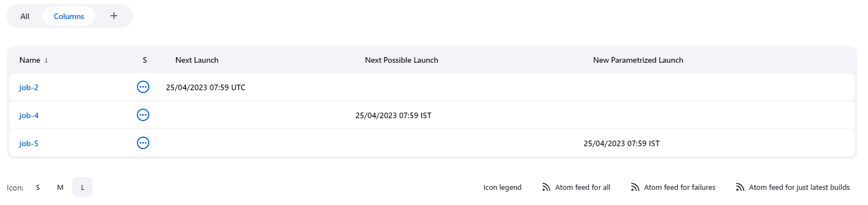Click the status icon for job-4
This screenshot has width=868, height=205.
click(x=143, y=115)
